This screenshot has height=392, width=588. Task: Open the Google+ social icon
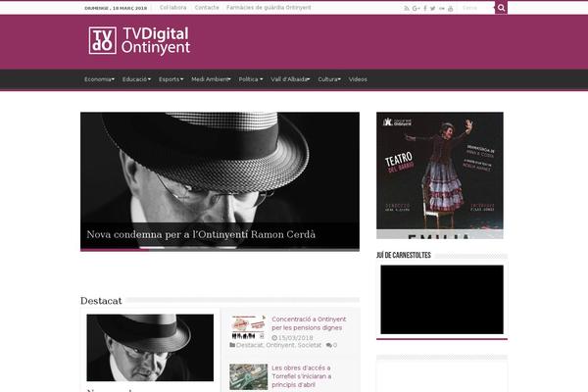click(416, 8)
